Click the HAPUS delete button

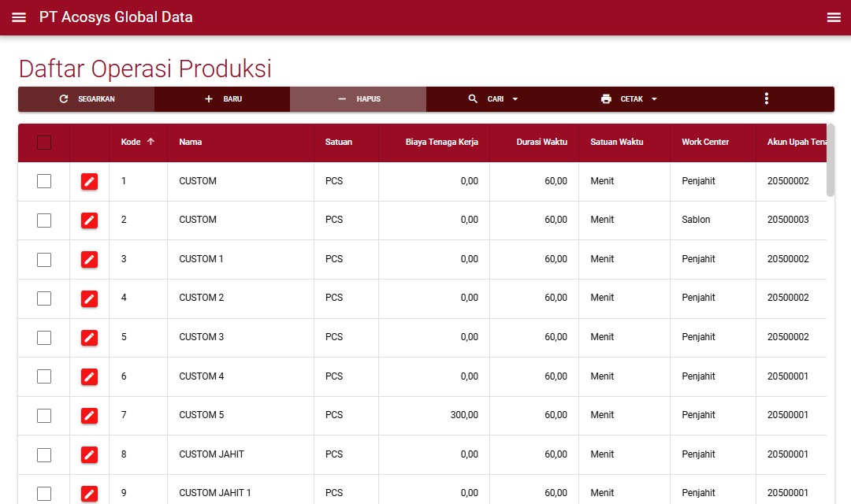(359, 99)
